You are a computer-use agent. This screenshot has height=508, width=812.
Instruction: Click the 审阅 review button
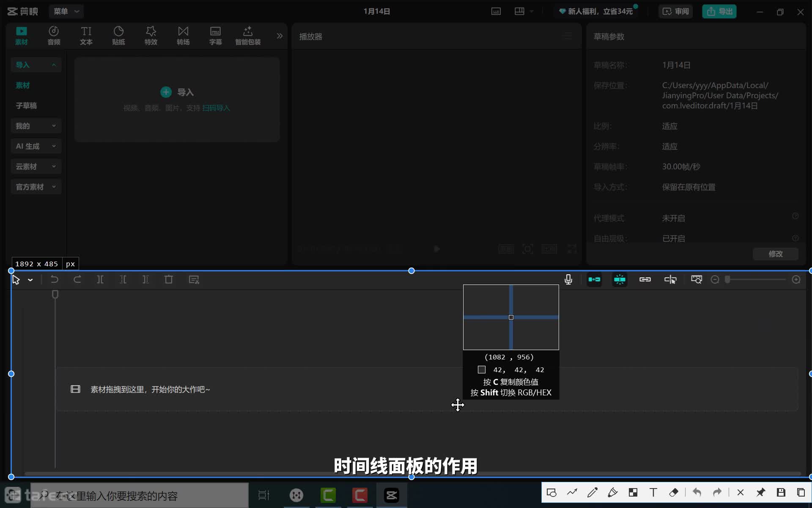pos(675,11)
